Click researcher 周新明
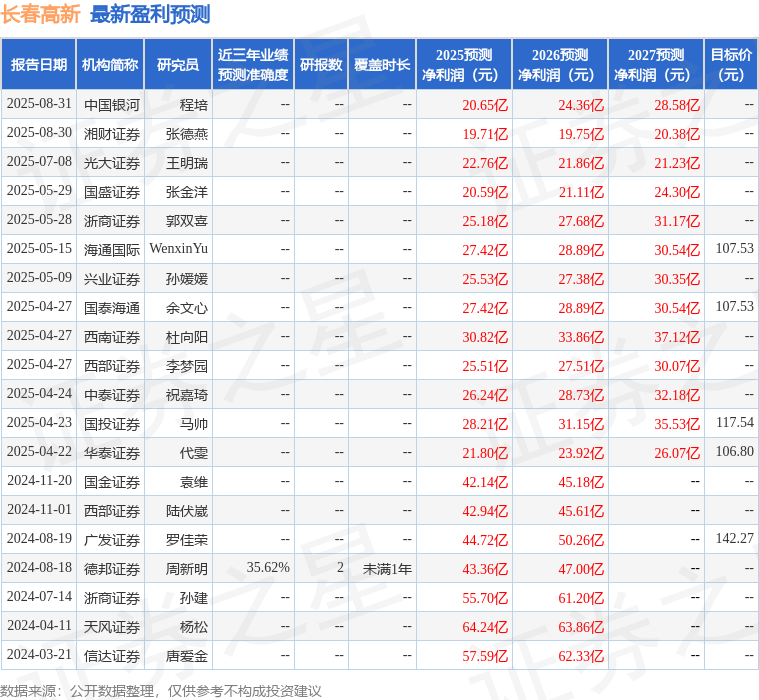This screenshot has height=700, width=759. (187, 569)
